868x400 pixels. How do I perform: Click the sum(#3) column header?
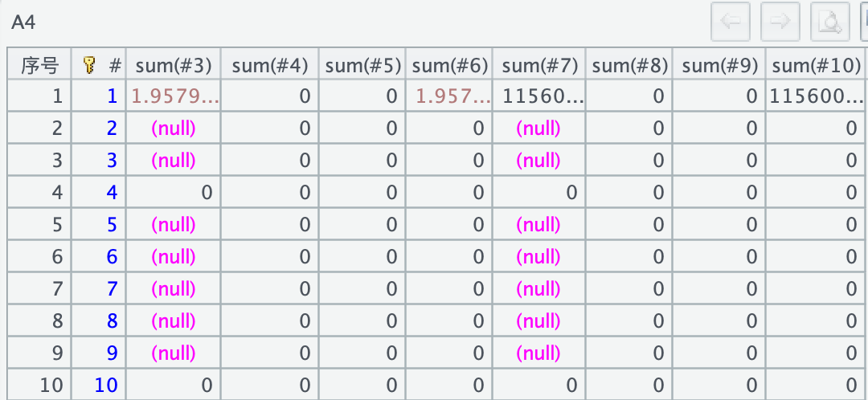tap(173, 66)
